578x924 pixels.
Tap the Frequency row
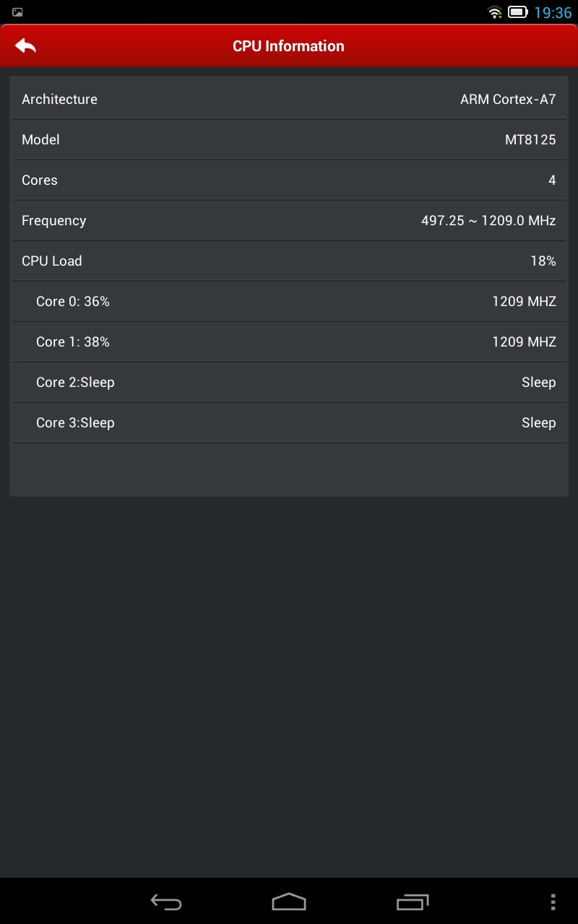(289, 221)
